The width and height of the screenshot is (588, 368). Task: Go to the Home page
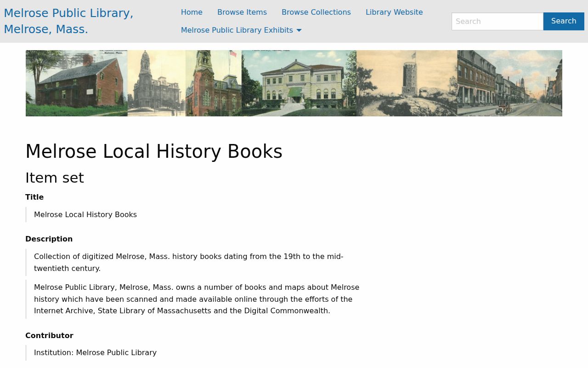(192, 12)
